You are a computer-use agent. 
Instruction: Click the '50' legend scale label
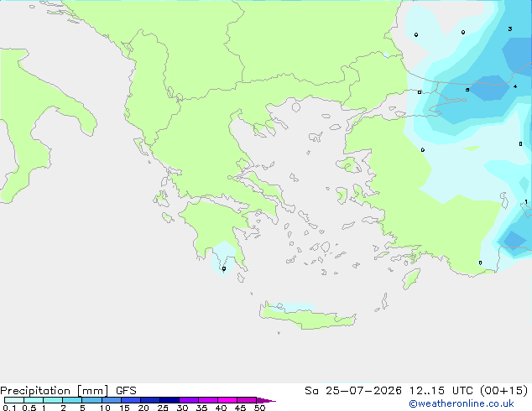(259, 408)
